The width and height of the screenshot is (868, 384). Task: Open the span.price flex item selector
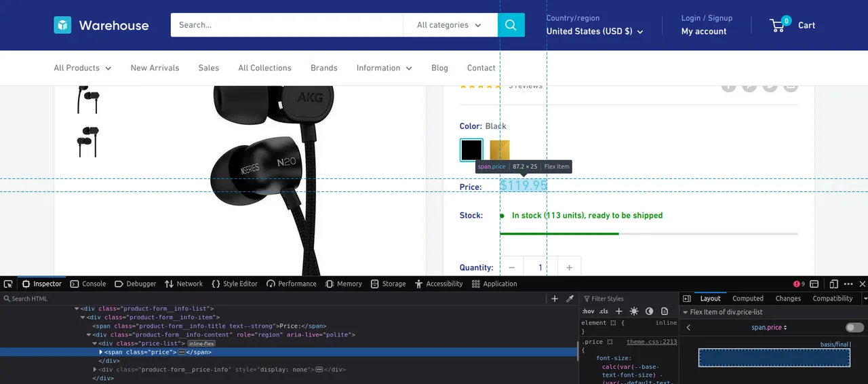[x=769, y=328]
